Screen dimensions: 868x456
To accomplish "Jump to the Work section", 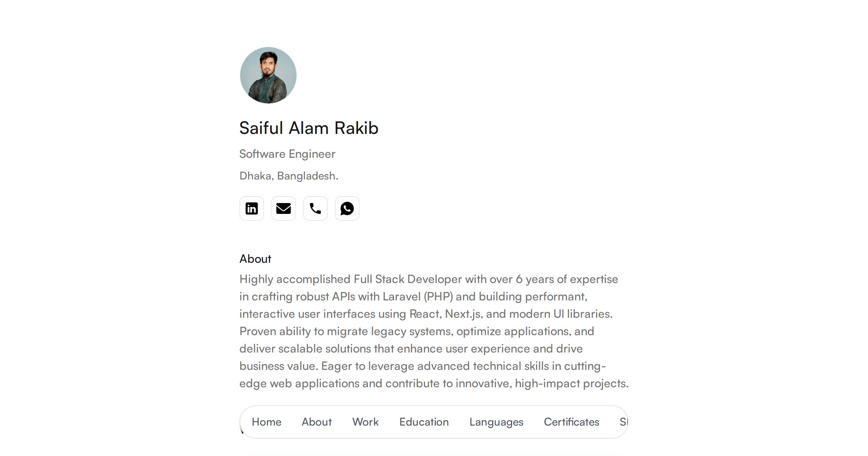I will (x=366, y=422).
